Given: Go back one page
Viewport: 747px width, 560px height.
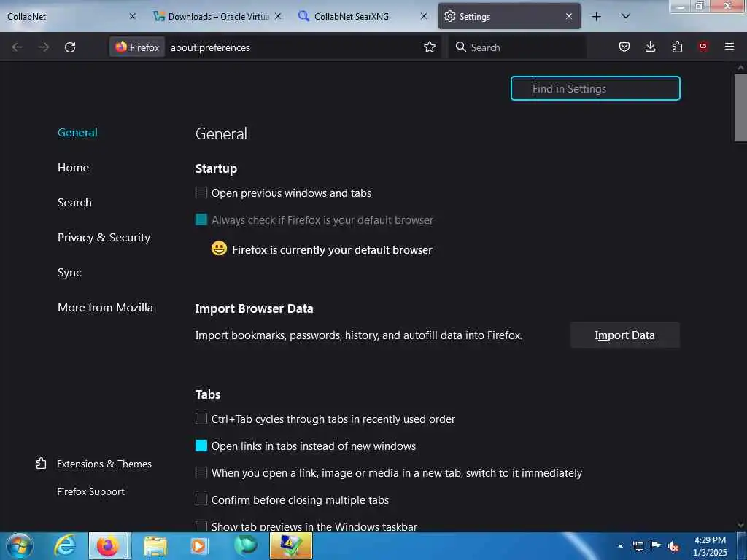Looking at the screenshot, I should point(18,47).
